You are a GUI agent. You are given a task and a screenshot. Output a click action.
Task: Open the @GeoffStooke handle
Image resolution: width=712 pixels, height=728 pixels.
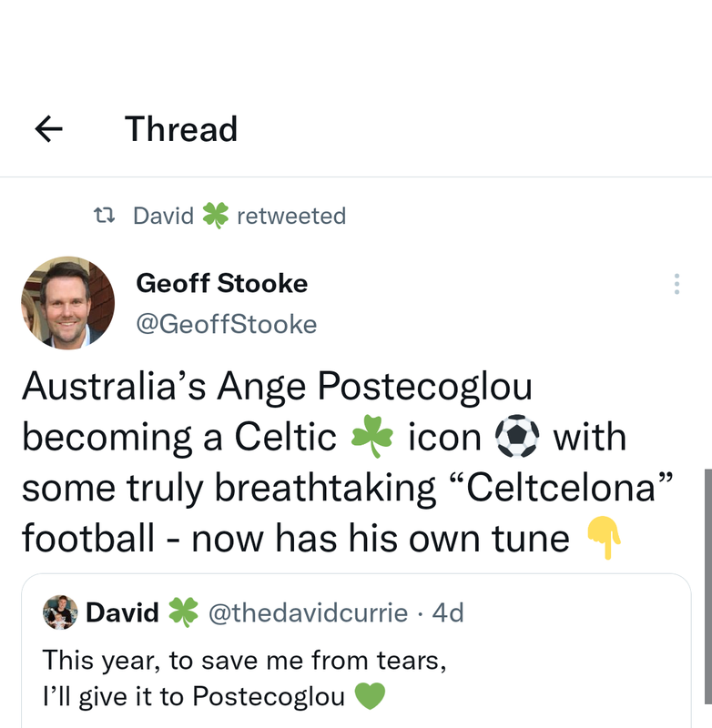(226, 324)
